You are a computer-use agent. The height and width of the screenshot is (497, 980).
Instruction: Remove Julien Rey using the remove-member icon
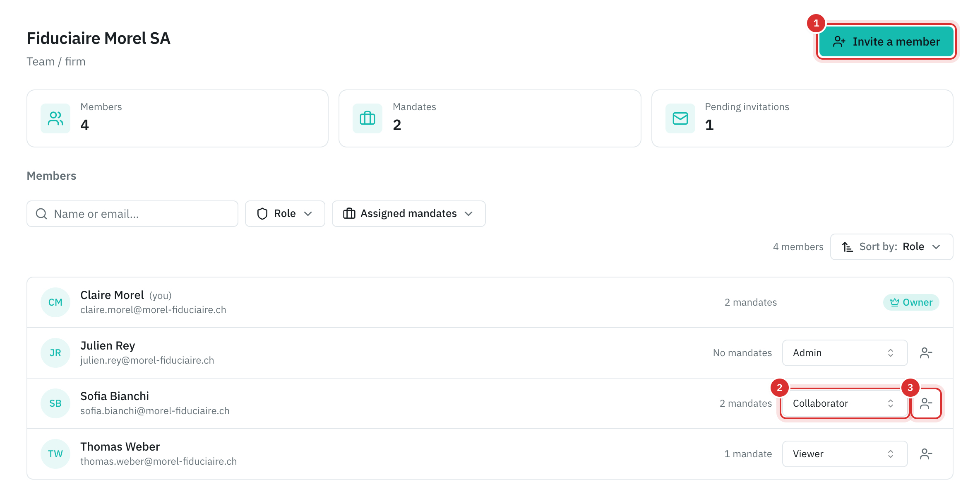pos(926,353)
